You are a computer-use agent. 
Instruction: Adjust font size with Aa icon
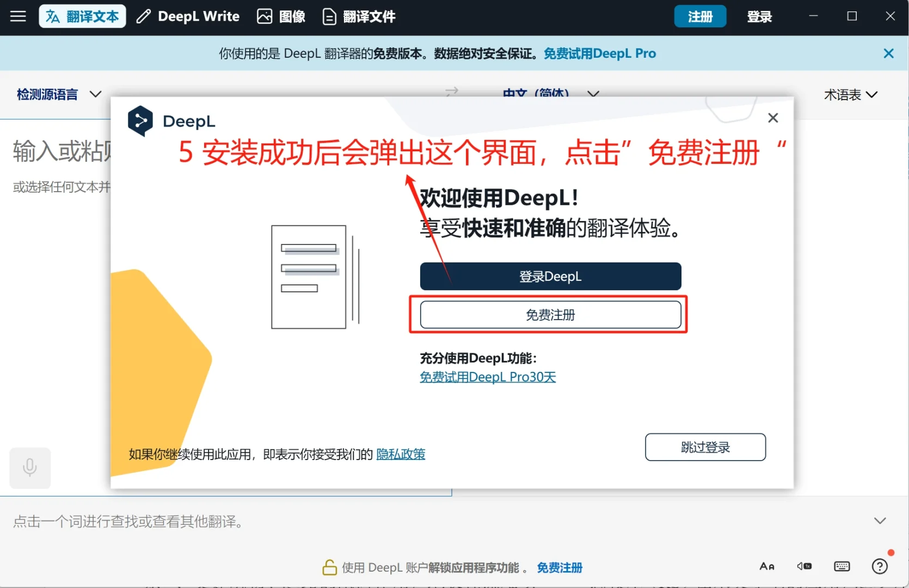pyautogui.click(x=767, y=566)
